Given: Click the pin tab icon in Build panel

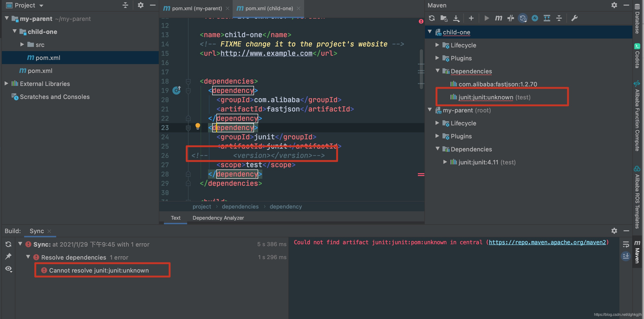Looking at the screenshot, I should (8, 256).
